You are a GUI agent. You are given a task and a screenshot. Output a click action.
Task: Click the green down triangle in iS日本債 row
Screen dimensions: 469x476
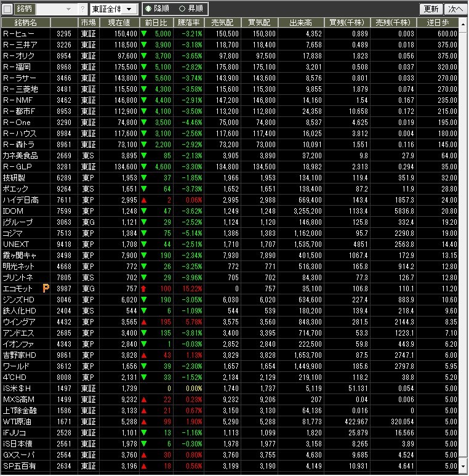coord(144,444)
